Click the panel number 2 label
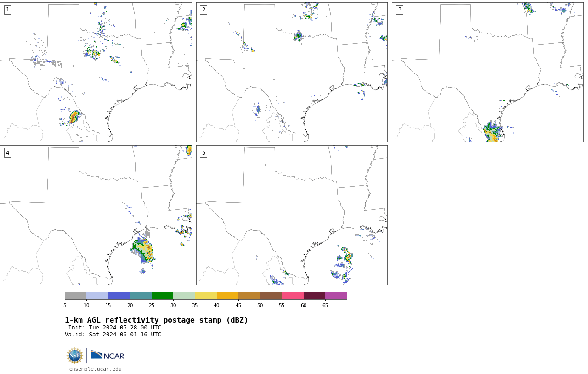Viewport: 588px width, 374px height. (204, 10)
